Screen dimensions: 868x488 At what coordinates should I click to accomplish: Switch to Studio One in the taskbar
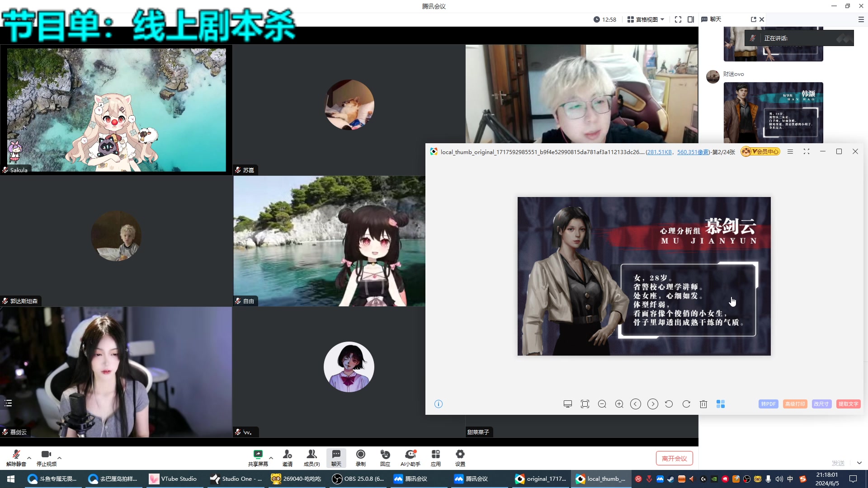(x=236, y=479)
